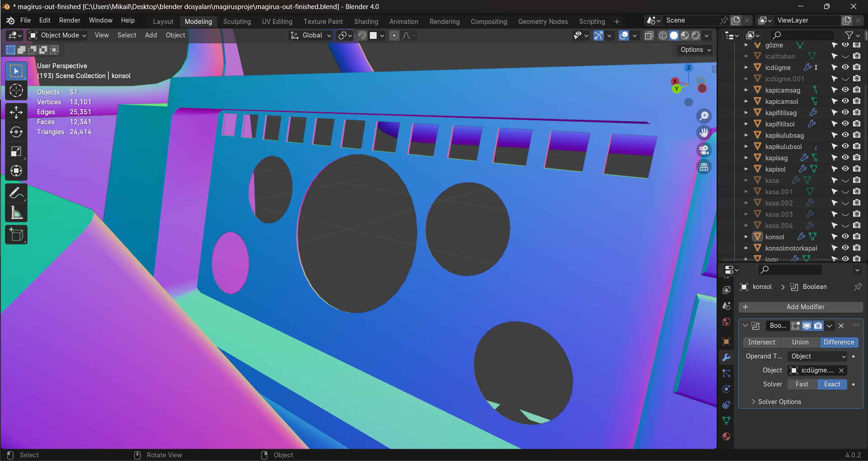Toggle camera view in the viewport

click(704, 150)
